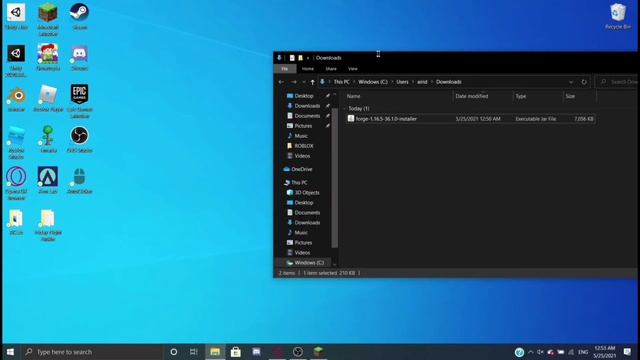Open the Quick Access Toolbar customize dropdown
The width and height of the screenshot is (640, 360).
click(x=308, y=58)
